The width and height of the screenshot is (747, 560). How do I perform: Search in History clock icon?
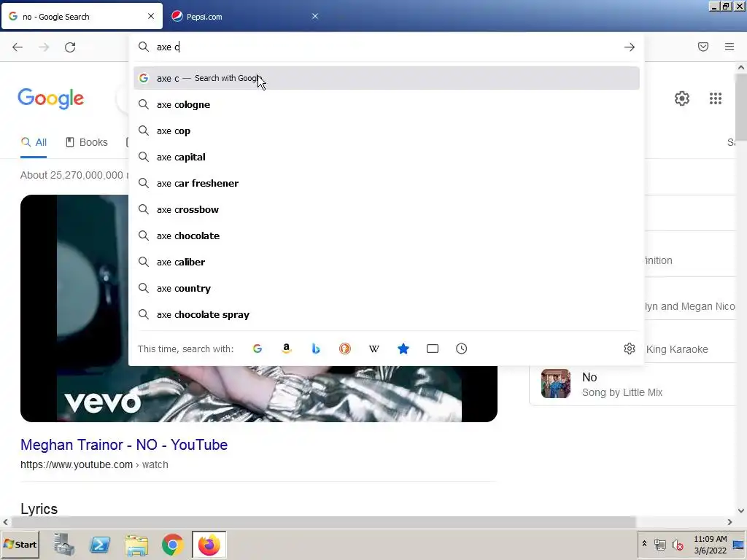(x=461, y=349)
